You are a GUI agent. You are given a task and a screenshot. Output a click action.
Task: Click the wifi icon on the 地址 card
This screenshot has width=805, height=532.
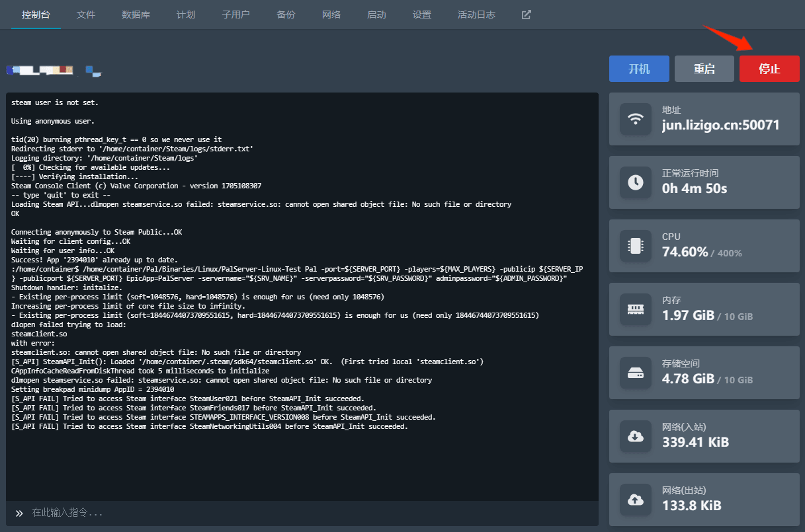pos(636,119)
